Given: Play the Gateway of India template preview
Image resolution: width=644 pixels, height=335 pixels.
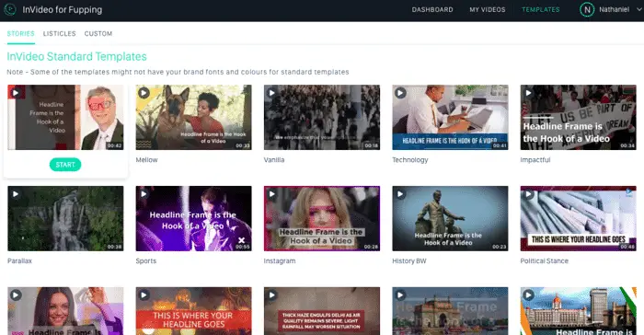Looking at the screenshot, I should [x=400, y=295].
